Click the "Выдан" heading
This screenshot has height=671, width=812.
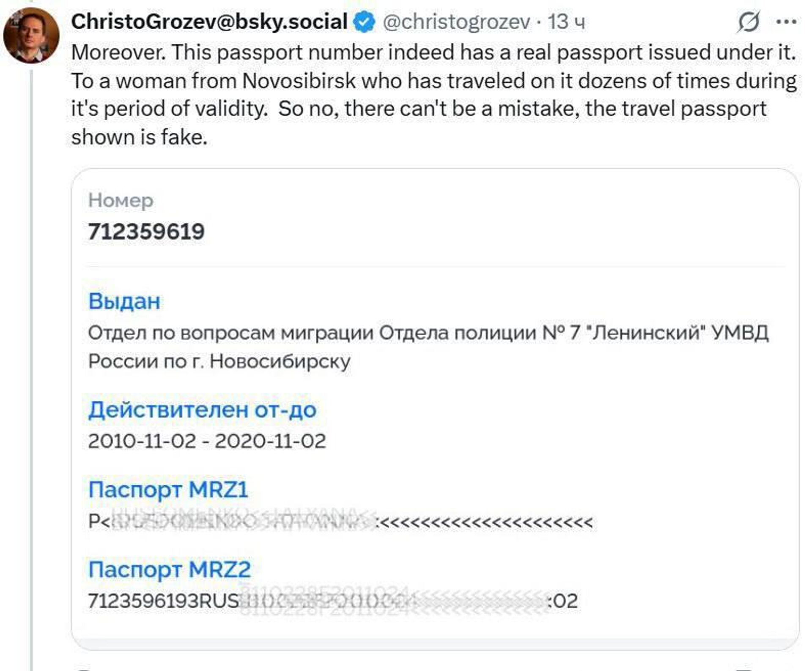pyautogui.click(x=124, y=301)
